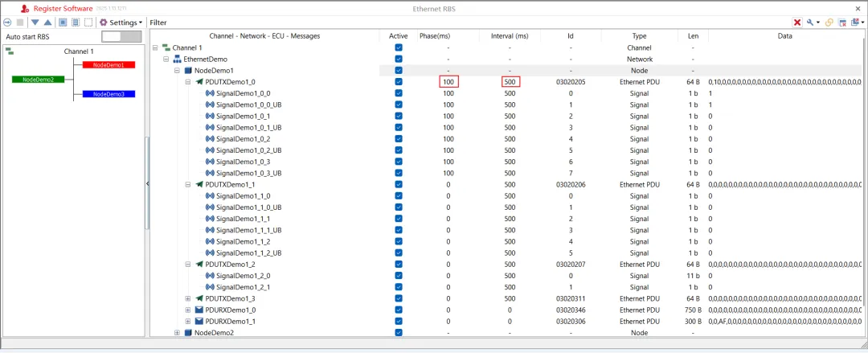This screenshot has width=868, height=353.
Task: Start RBS with the arrow icon
Action: pos(7,23)
